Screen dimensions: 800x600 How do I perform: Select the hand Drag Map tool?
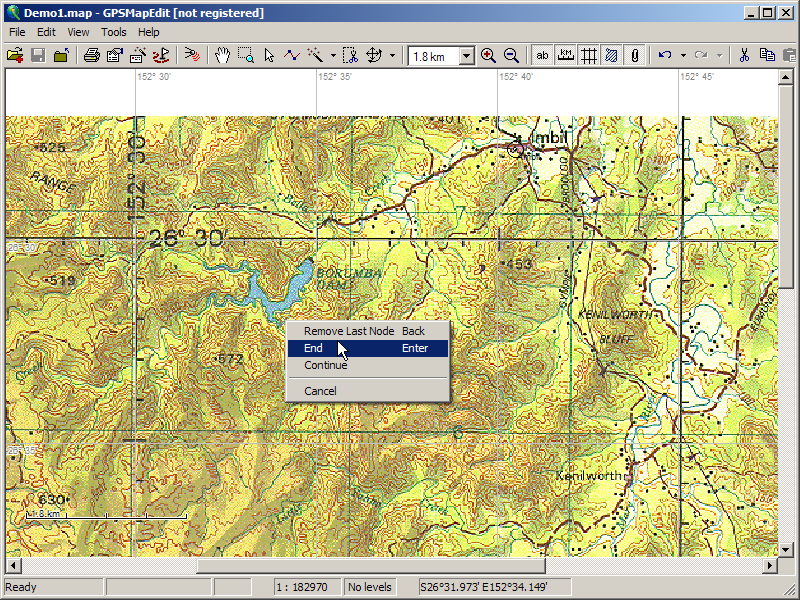pos(222,56)
